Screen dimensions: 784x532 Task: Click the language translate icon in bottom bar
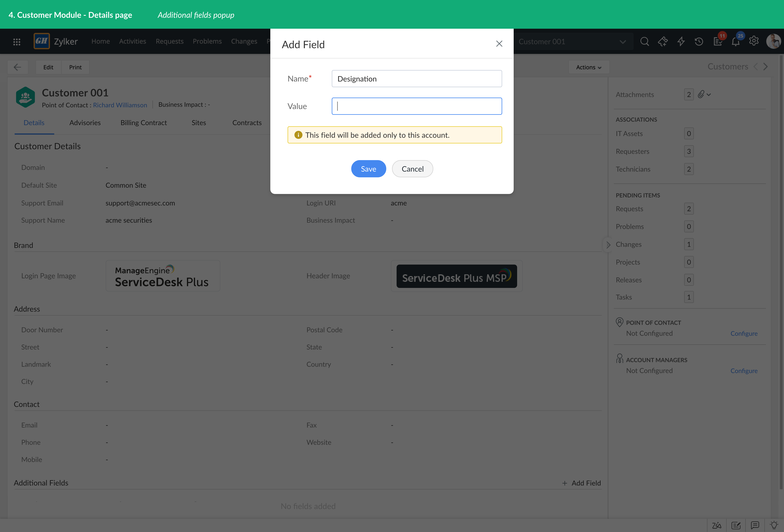(x=717, y=525)
